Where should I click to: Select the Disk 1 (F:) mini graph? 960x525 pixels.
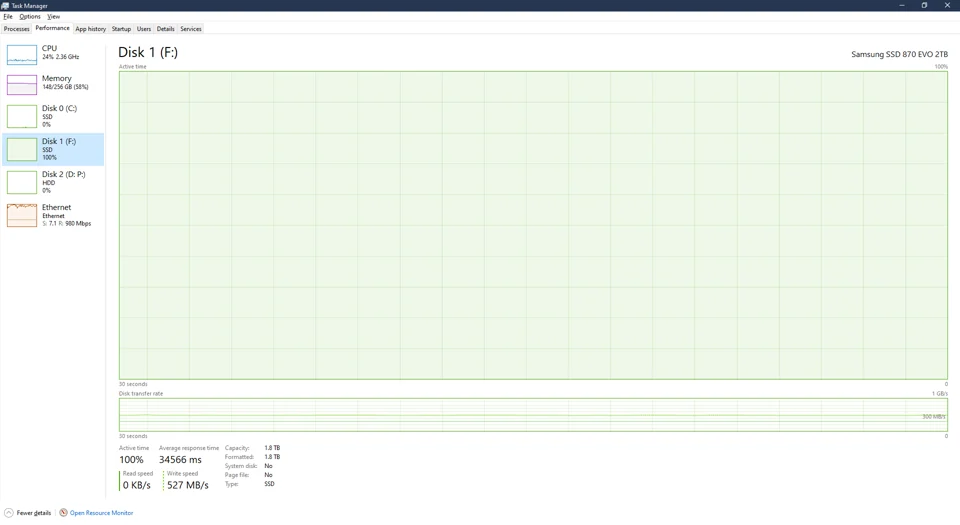[x=22, y=149]
